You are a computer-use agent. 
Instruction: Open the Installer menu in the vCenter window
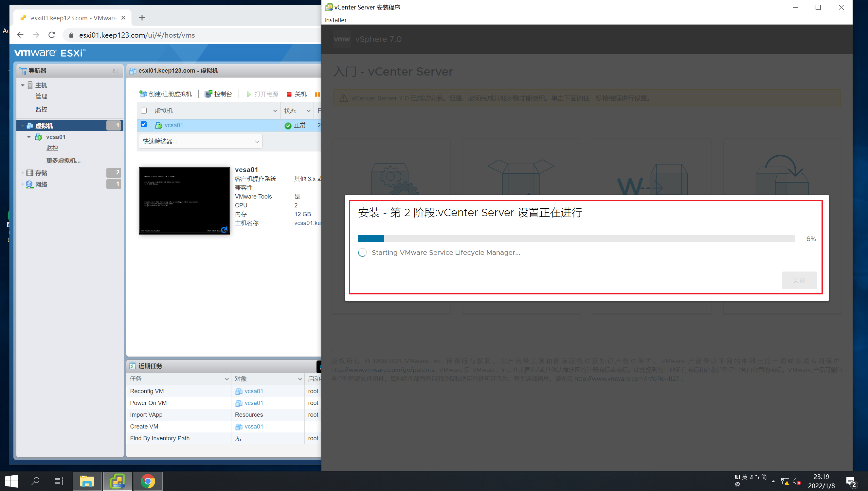[335, 20]
